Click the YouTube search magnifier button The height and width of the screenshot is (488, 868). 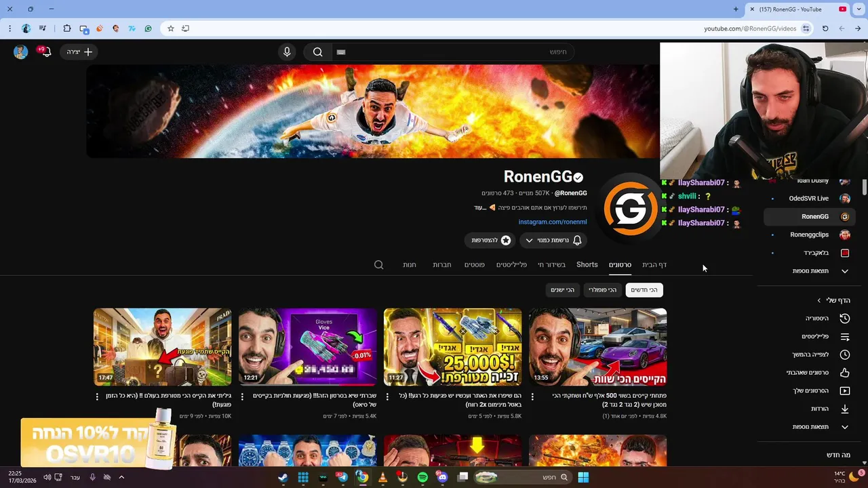[x=317, y=52]
